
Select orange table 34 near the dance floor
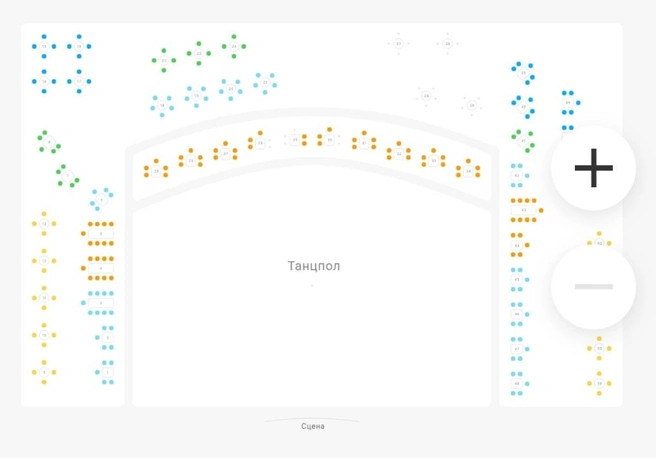468,171
